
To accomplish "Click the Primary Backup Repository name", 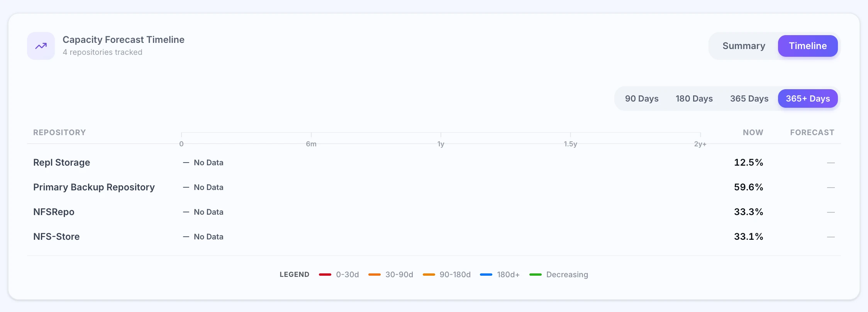I will coord(94,187).
